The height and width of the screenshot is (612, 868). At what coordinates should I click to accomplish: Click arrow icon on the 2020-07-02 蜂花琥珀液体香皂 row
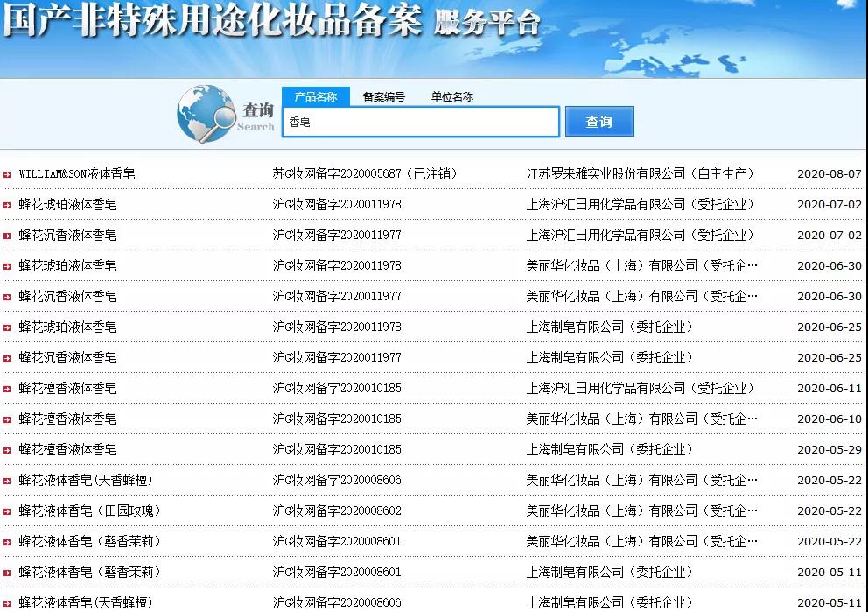point(7,205)
